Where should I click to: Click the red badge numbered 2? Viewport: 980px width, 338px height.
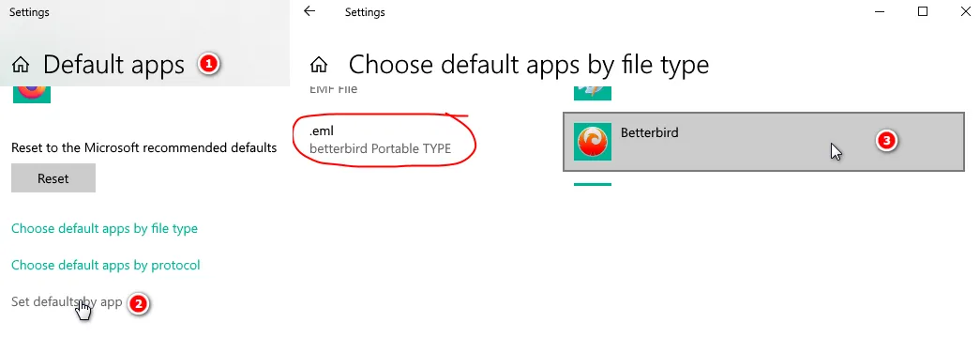click(x=138, y=304)
